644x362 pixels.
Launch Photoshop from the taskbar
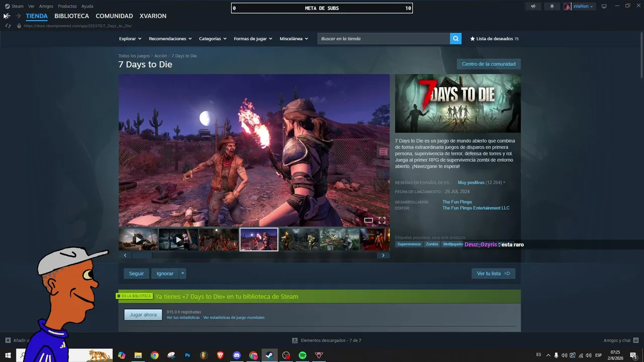187,355
